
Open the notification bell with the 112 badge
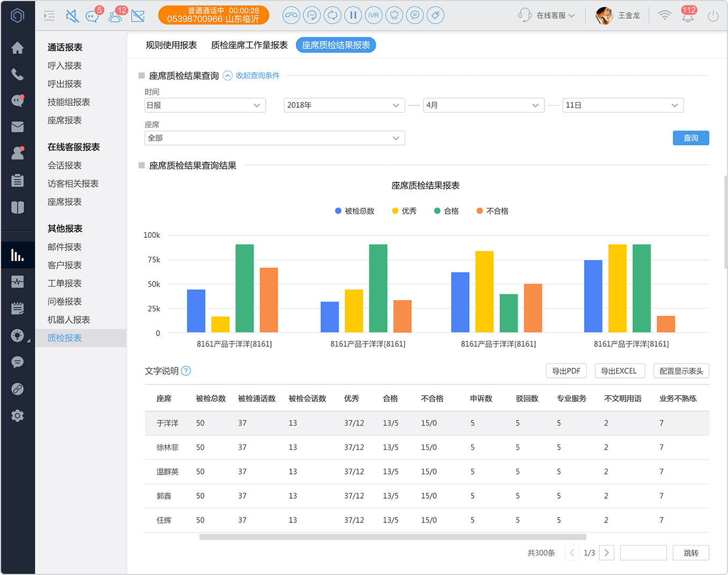pyautogui.click(x=688, y=14)
